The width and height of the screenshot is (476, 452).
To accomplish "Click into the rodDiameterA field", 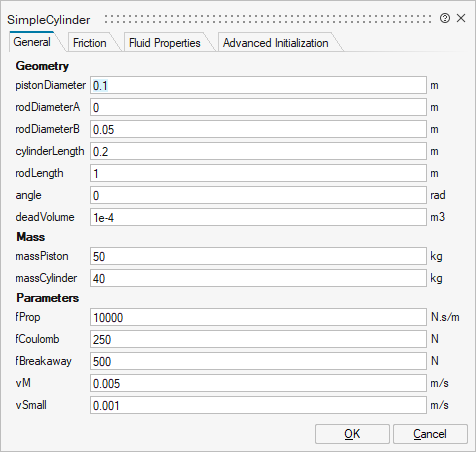I will point(258,107).
